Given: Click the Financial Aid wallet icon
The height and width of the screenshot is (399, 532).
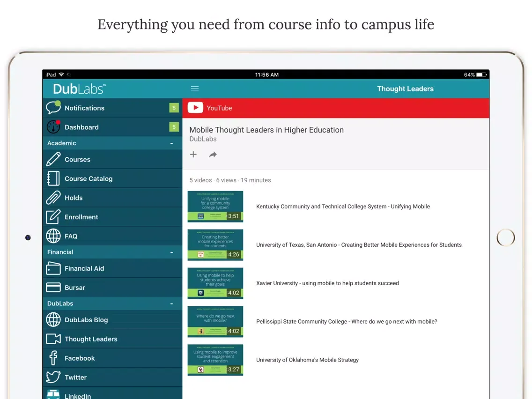Looking at the screenshot, I should (x=53, y=268).
